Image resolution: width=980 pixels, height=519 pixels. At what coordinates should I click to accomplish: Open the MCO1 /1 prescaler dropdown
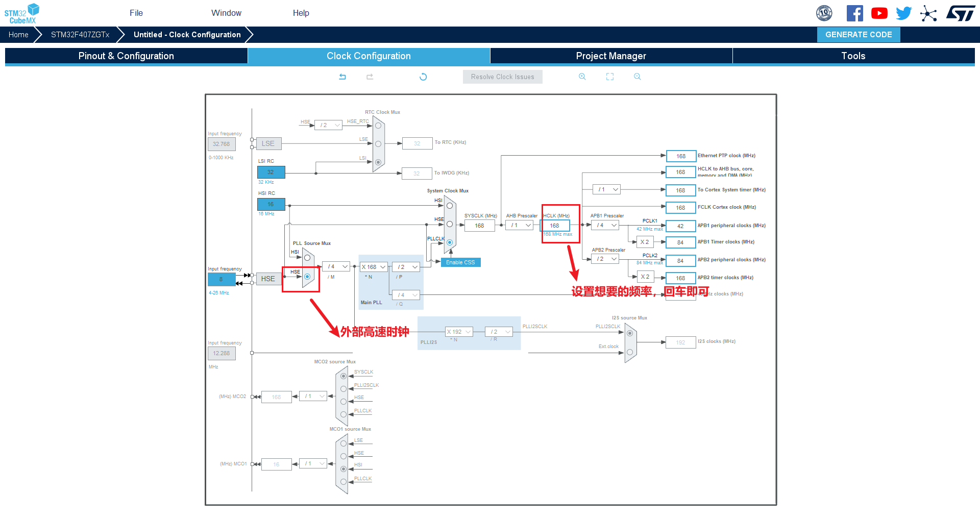click(313, 463)
